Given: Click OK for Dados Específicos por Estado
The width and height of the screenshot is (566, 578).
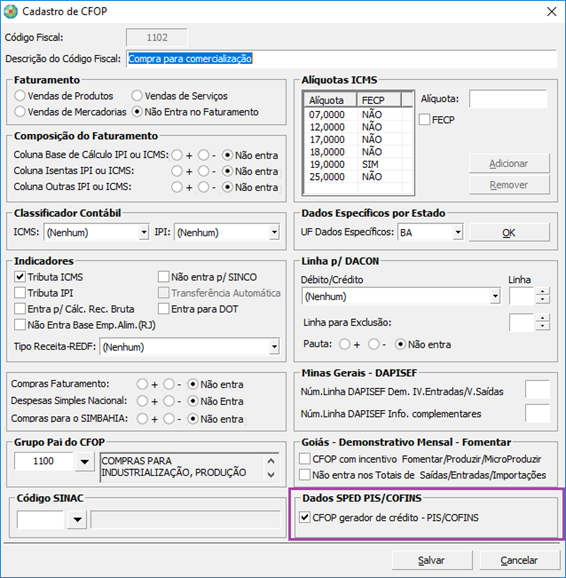Looking at the screenshot, I should pos(509,233).
